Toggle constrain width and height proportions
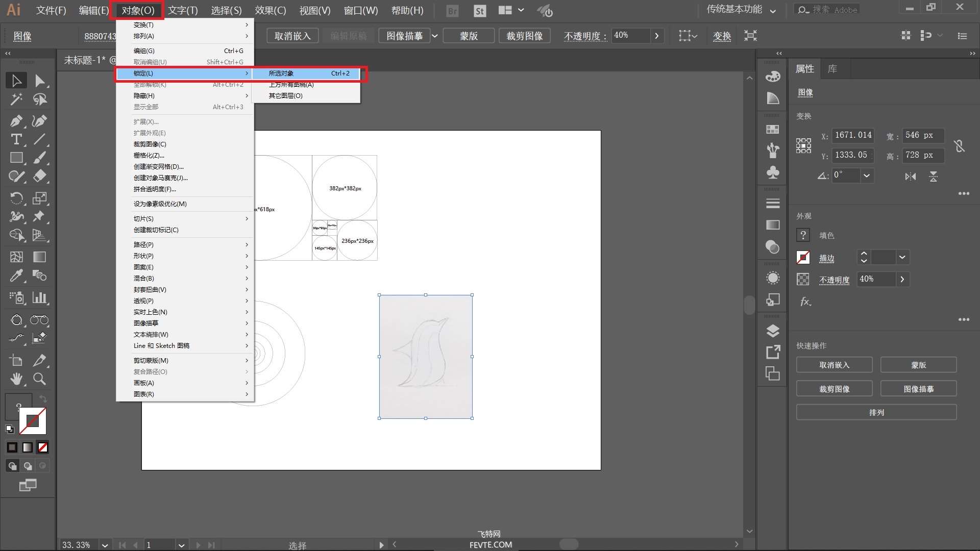Image resolution: width=980 pixels, height=551 pixels. [x=960, y=146]
